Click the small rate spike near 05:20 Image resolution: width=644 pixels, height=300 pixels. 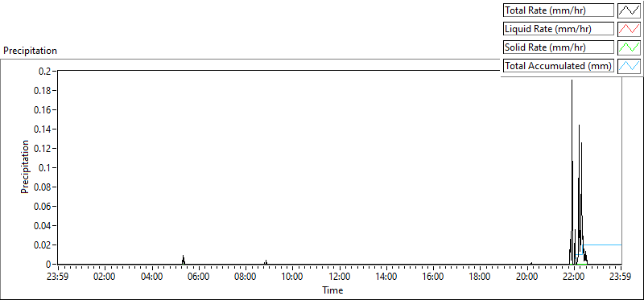(184, 260)
